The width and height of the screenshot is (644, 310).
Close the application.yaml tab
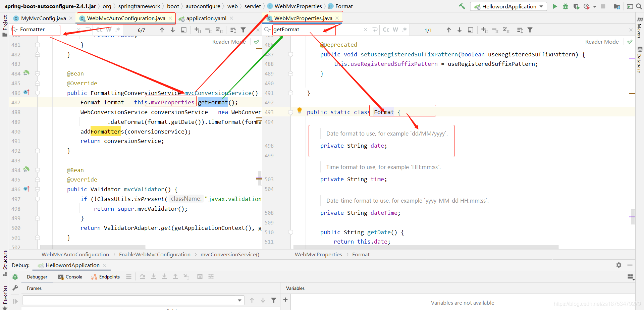click(231, 18)
